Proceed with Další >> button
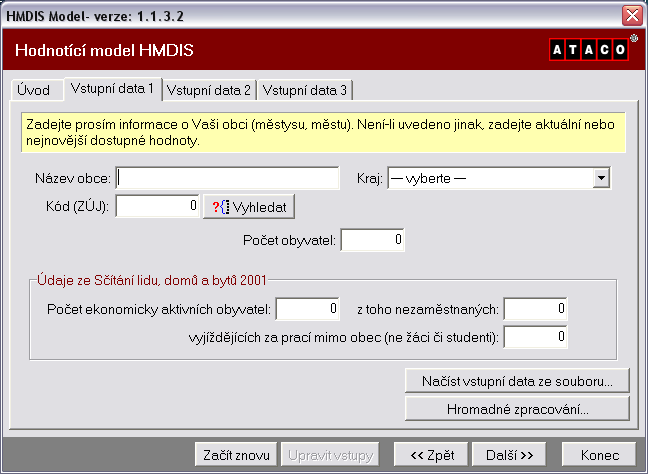This screenshot has width=648, height=474. [509, 455]
